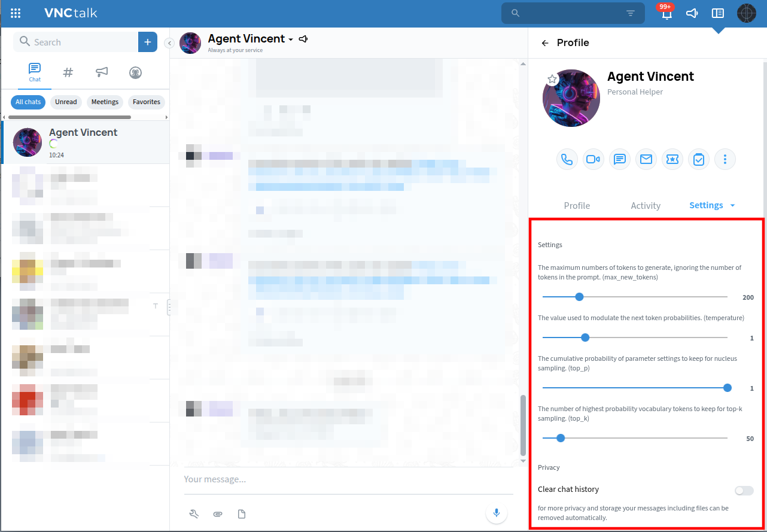
Task: Click the email envelope icon in profile
Action: (x=646, y=159)
